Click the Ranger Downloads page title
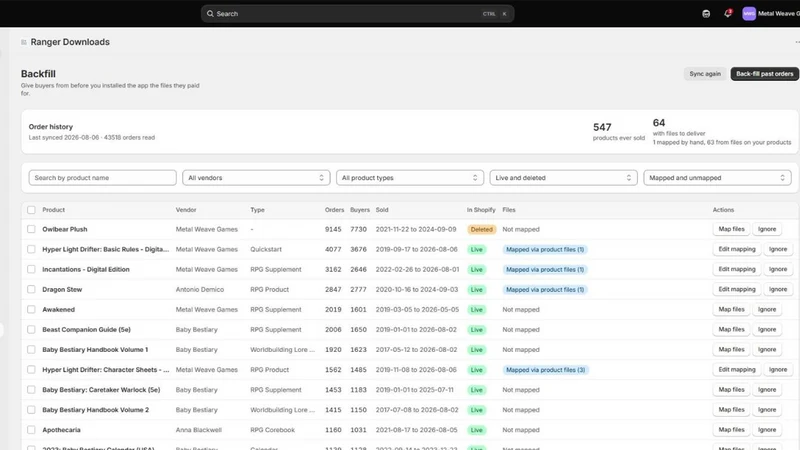This screenshot has height=450, width=800. pos(70,42)
